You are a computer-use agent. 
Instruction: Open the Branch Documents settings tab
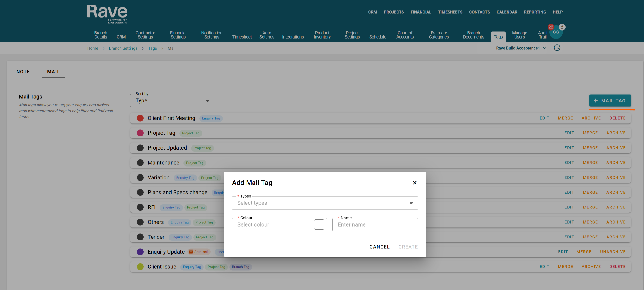coord(473,35)
